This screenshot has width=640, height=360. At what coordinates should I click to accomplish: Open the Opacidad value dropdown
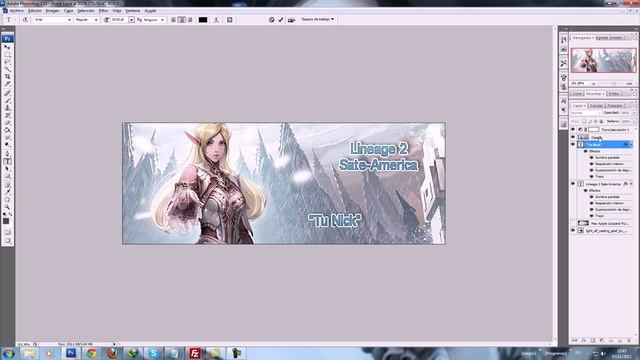point(634,113)
